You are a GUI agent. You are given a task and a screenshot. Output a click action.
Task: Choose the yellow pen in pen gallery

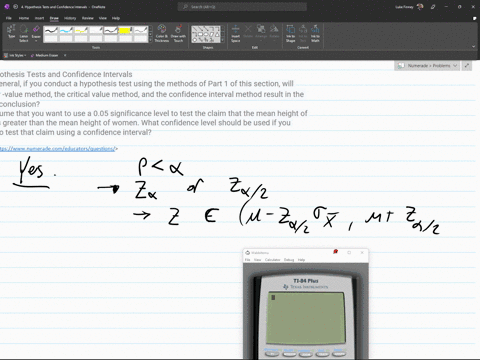tap(81, 30)
